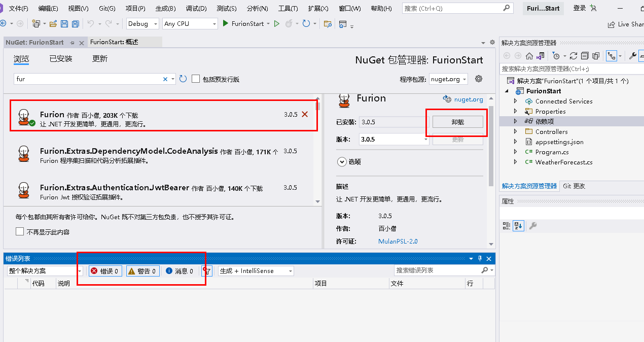Image resolution: width=644 pixels, height=342 pixels.
Task: Click the MulanPSL-2.0 license link
Action: tap(398, 242)
